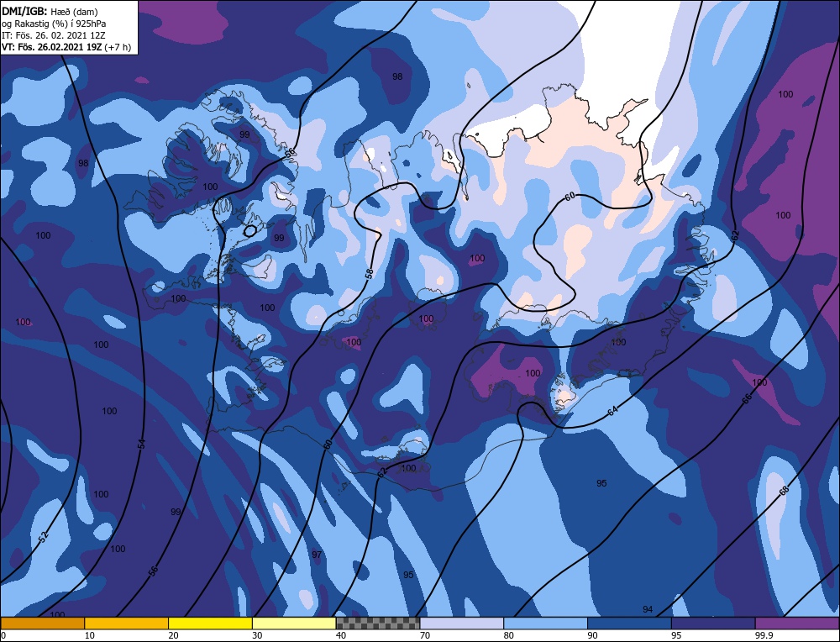The image size is (840, 642).
Task: Pick the bright yellow 20–30 legend swatch
Action: tap(210, 624)
